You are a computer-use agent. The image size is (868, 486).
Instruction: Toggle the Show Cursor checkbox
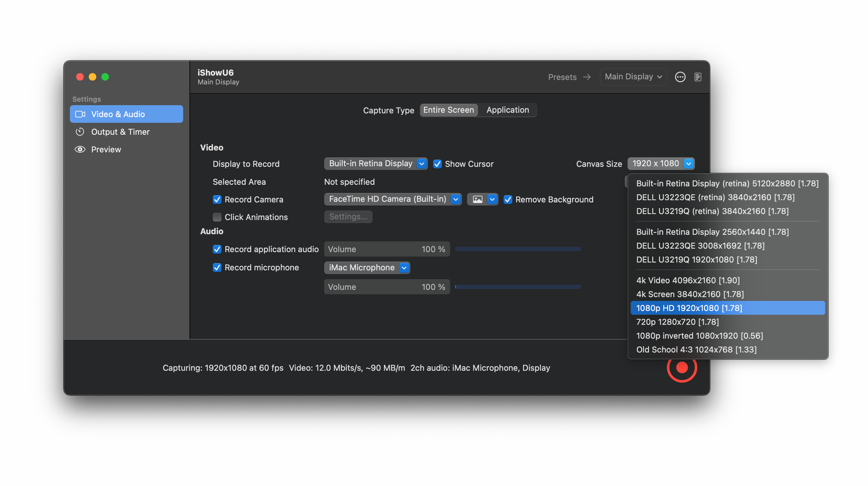click(x=437, y=164)
